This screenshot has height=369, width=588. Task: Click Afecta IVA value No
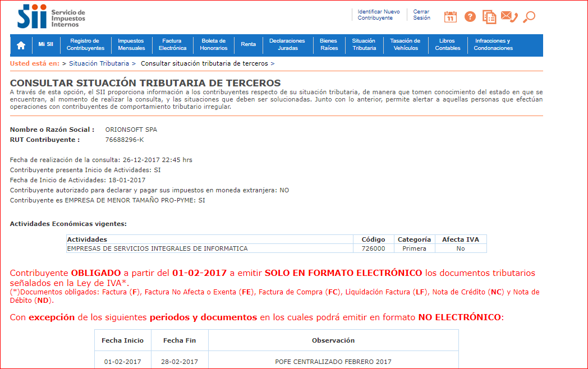pos(461,248)
